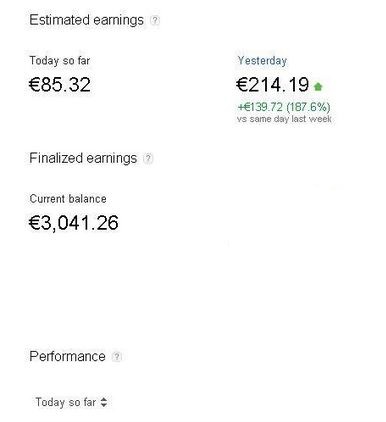386x422 pixels.
Task: Click the (187.6%) percentage change
Action: (308, 107)
